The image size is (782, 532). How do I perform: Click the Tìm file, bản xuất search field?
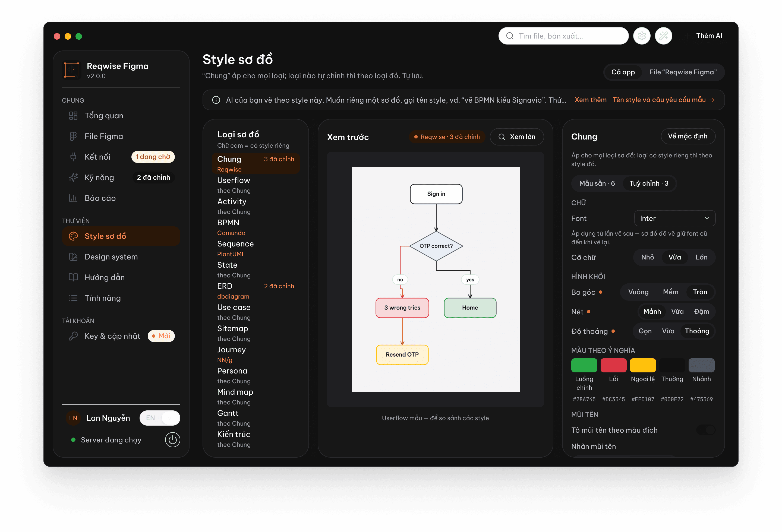(x=563, y=36)
